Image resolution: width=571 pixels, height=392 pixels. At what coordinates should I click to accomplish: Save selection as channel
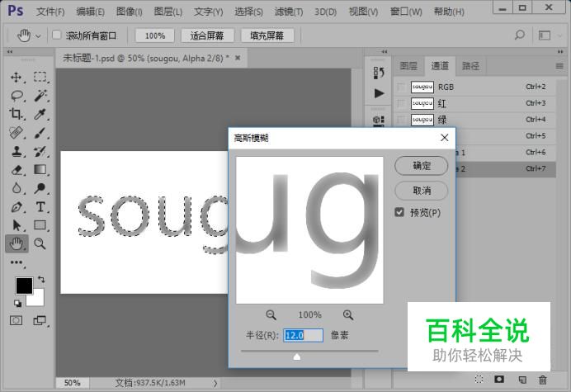tap(499, 380)
